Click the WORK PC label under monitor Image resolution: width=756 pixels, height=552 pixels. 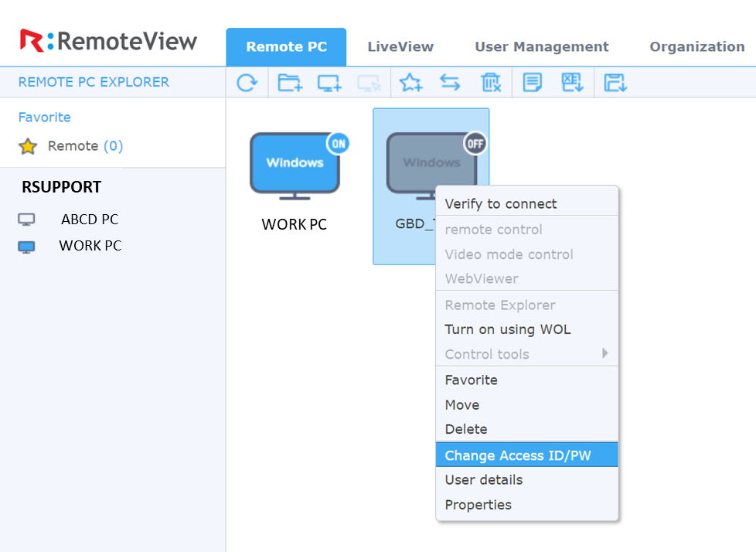click(294, 224)
